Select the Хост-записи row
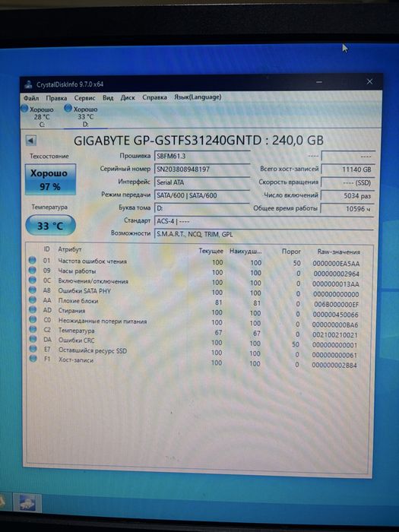Image resolution: width=399 pixels, height=532 pixels. (195, 362)
